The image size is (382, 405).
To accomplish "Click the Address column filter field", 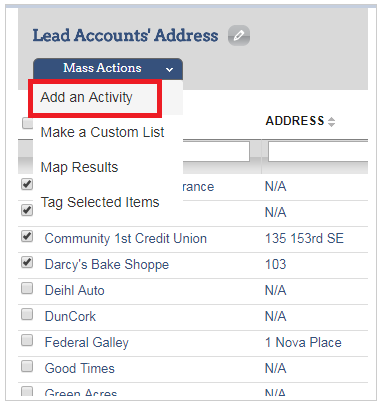I will pyautogui.click(x=318, y=152).
